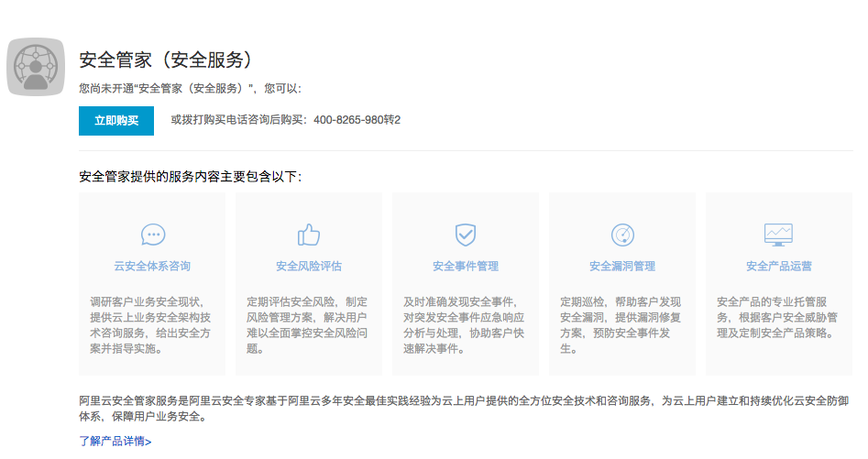Click the thumbs-up icon for 安全风险评估
This screenshot has height=459, width=868.
click(x=308, y=235)
